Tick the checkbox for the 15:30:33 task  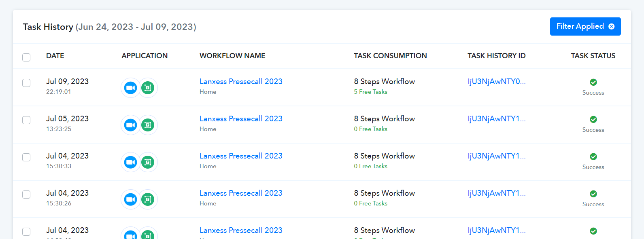(x=26, y=157)
